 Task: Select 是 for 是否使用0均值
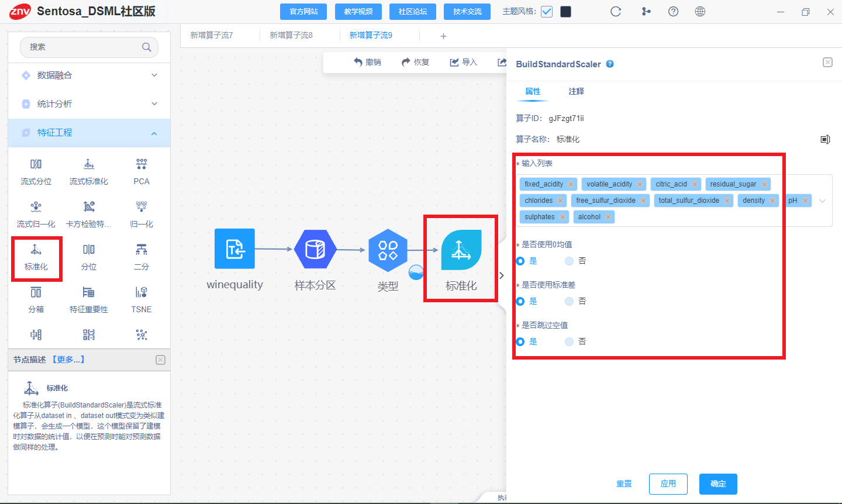click(x=520, y=261)
